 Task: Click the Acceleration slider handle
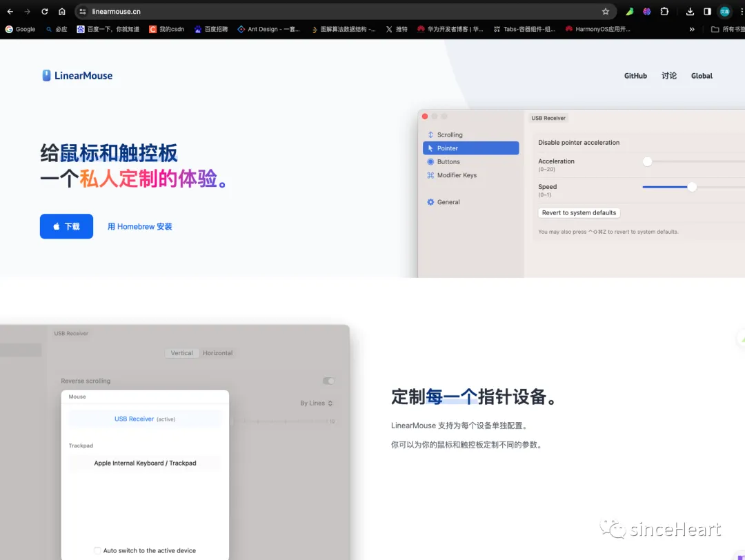tap(647, 161)
